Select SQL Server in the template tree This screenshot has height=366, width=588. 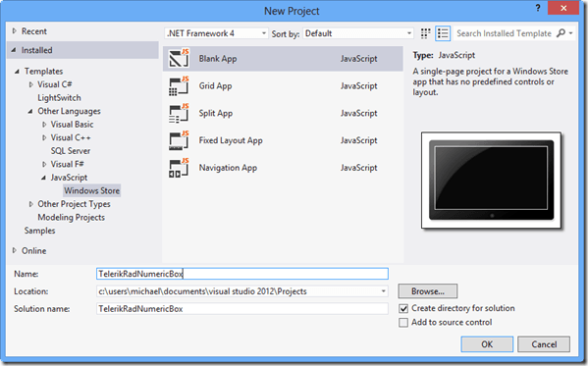tap(71, 151)
